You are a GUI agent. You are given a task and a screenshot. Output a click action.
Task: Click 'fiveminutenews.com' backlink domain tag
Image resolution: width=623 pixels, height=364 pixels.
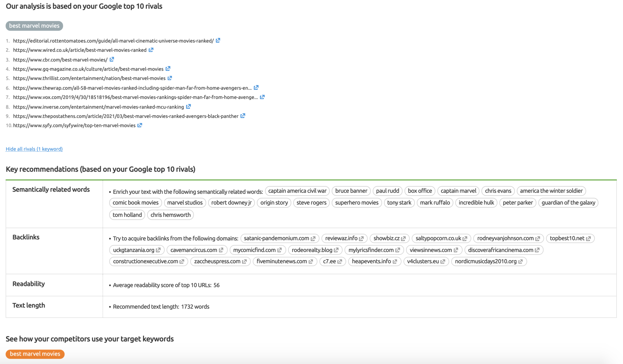[285, 261]
